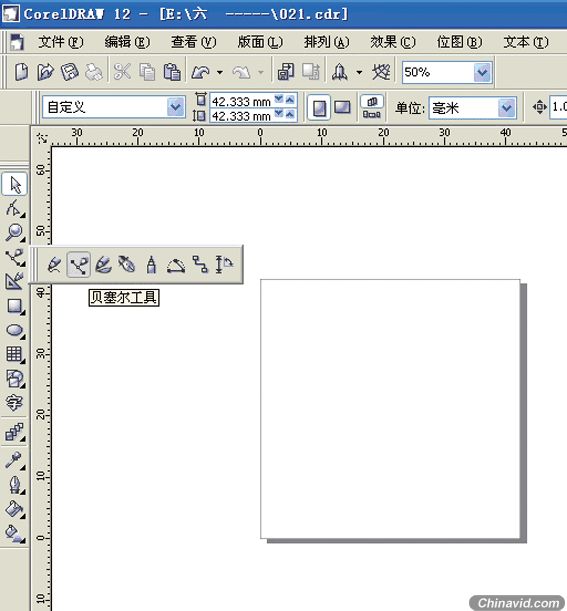Switch page to landscape orientation

click(342, 108)
